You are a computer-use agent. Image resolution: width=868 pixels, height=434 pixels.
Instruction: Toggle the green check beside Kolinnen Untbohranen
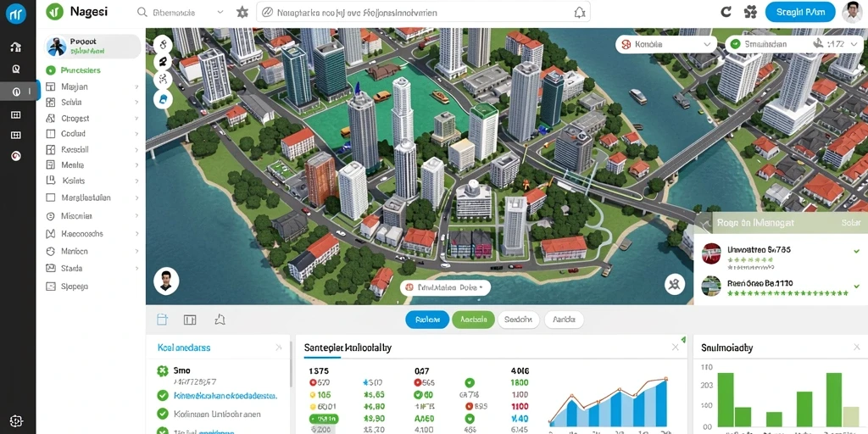(x=162, y=413)
